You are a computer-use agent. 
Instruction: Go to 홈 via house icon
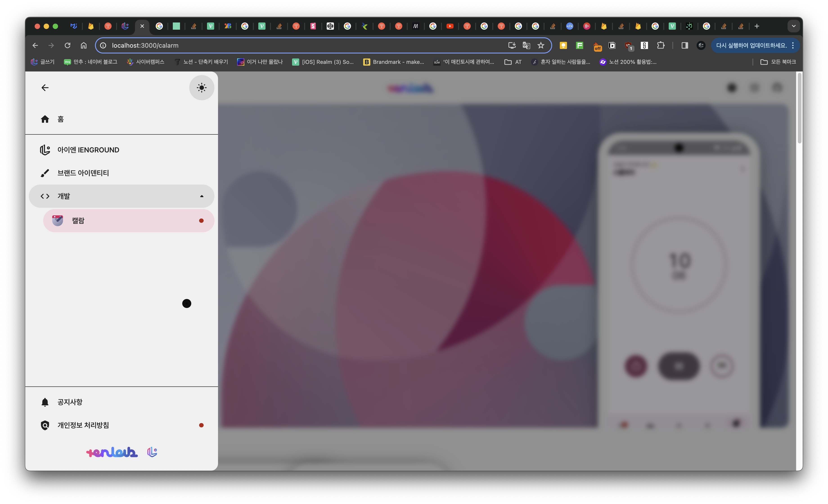[x=45, y=119]
